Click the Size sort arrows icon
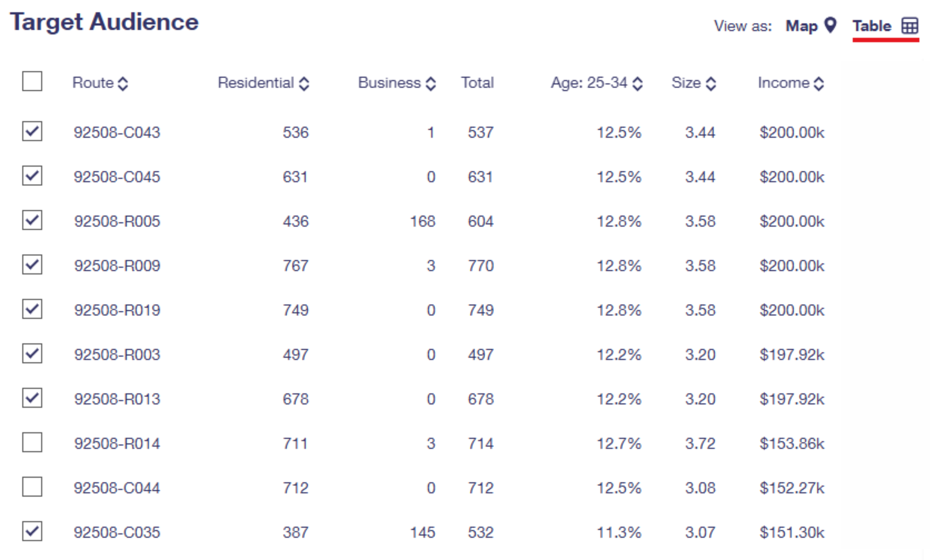 (711, 83)
